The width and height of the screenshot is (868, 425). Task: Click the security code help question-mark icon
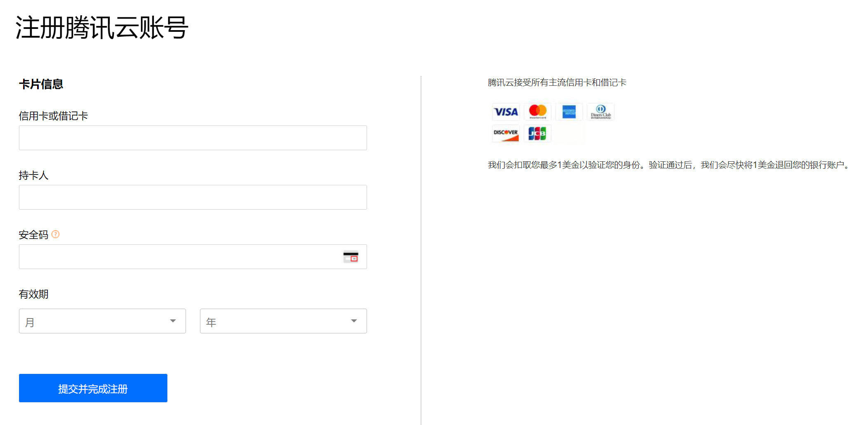coord(56,234)
